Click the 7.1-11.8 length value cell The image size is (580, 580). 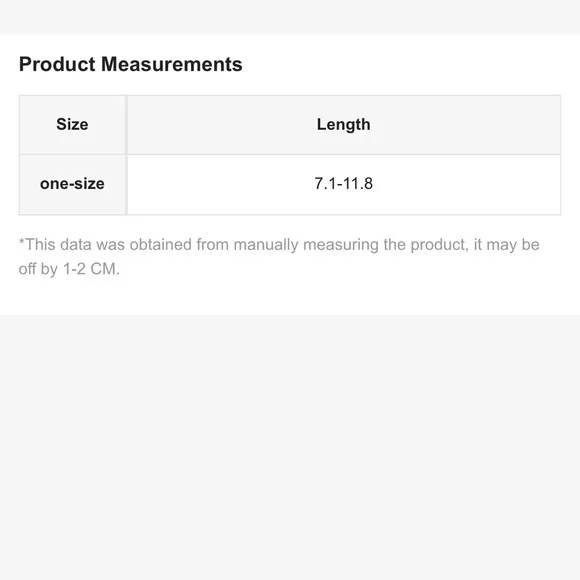pos(344,184)
